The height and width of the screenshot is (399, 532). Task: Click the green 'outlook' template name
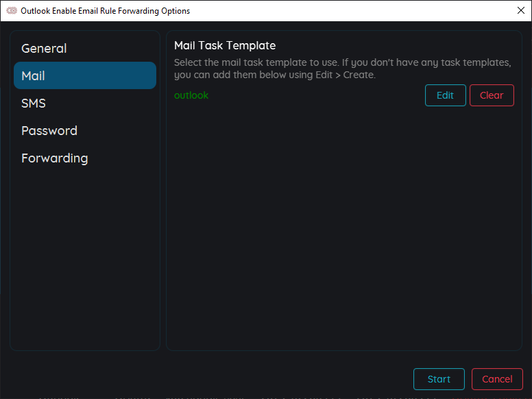191,95
